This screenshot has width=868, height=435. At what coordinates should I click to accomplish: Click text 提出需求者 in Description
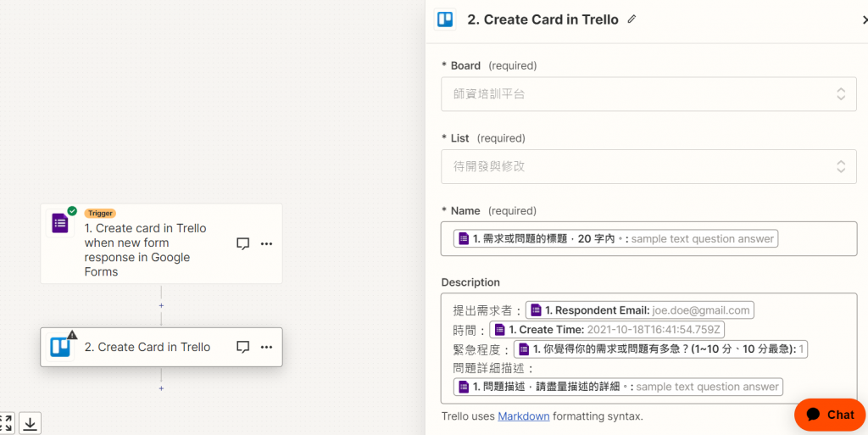click(481, 310)
